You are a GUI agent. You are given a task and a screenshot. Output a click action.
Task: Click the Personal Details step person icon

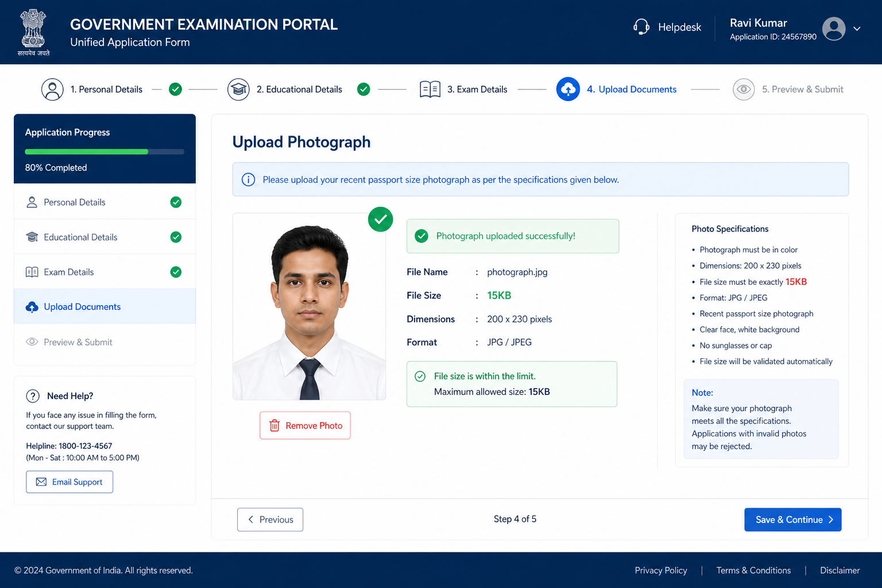(x=52, y=90)
